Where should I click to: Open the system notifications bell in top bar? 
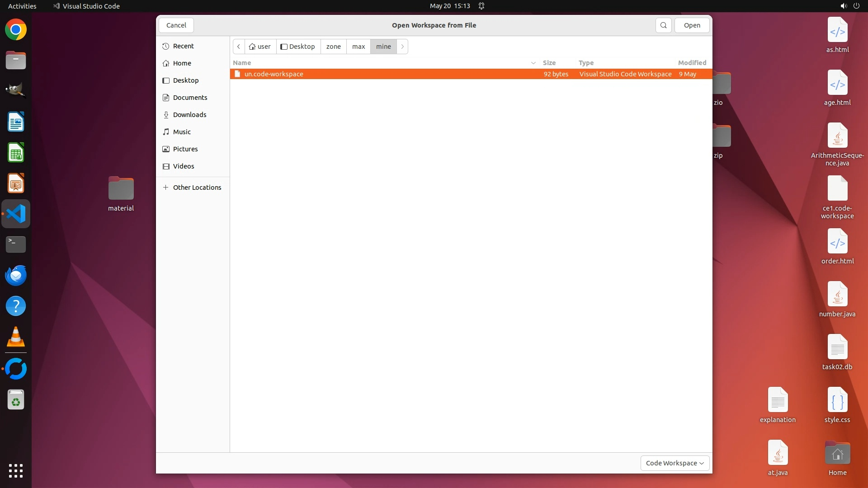tap(481, 6)
